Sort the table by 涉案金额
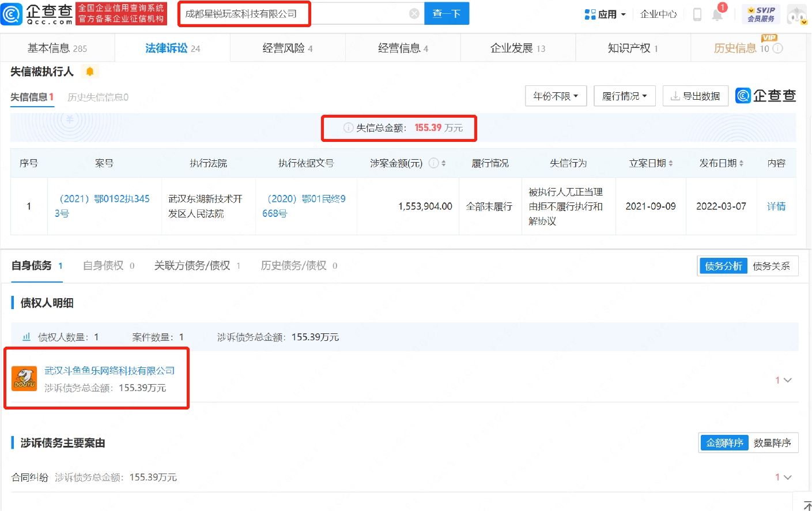Screen dimensions: 812x511 pos(443,163)
